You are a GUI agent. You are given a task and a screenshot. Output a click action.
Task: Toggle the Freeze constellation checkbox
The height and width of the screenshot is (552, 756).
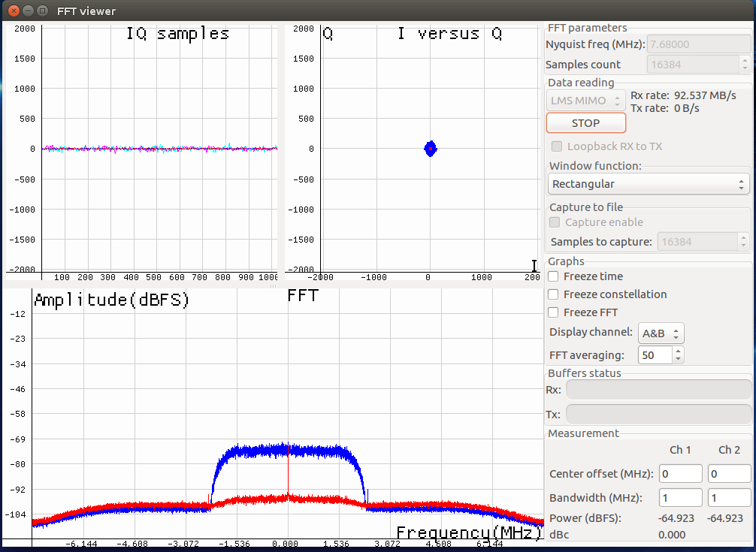click(554, 294)
